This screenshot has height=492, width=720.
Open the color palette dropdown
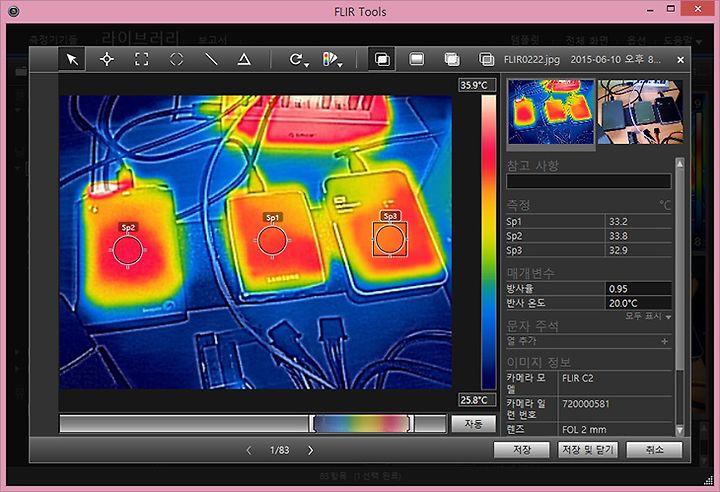332,60
